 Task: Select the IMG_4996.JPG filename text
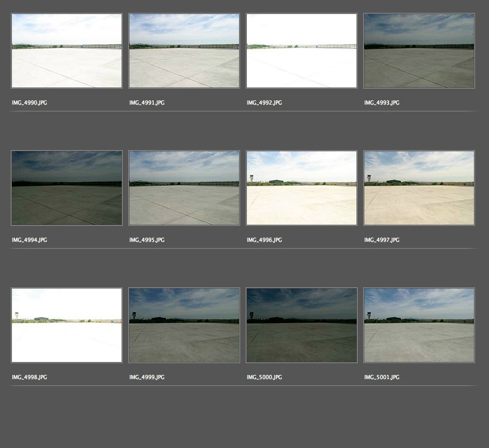click(264, 240)
